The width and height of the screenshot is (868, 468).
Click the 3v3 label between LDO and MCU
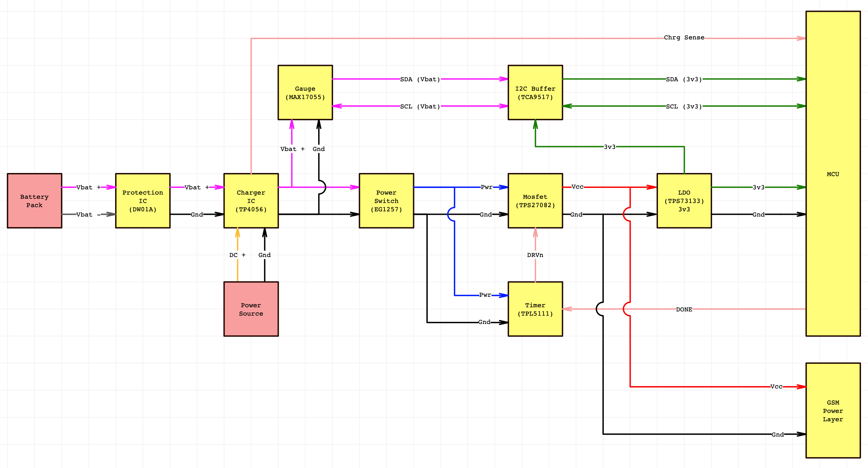pos(758,188)
